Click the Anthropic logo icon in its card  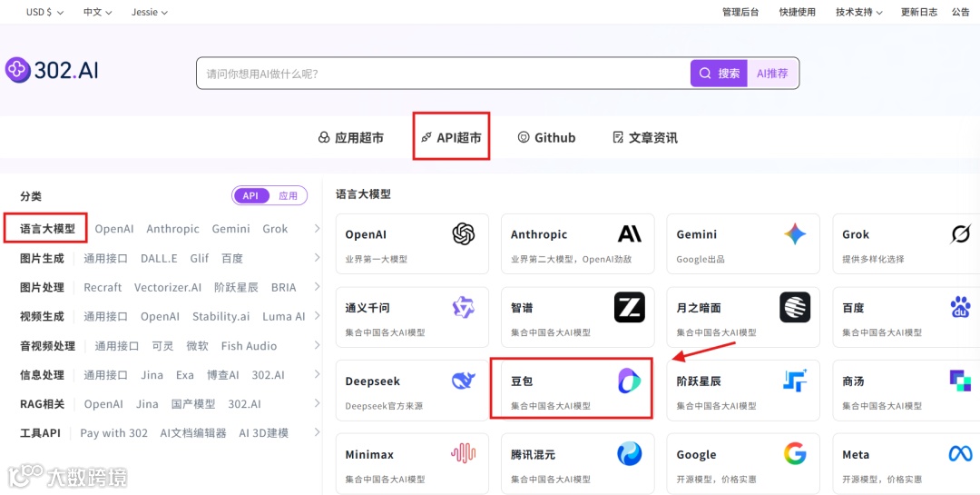630,234
